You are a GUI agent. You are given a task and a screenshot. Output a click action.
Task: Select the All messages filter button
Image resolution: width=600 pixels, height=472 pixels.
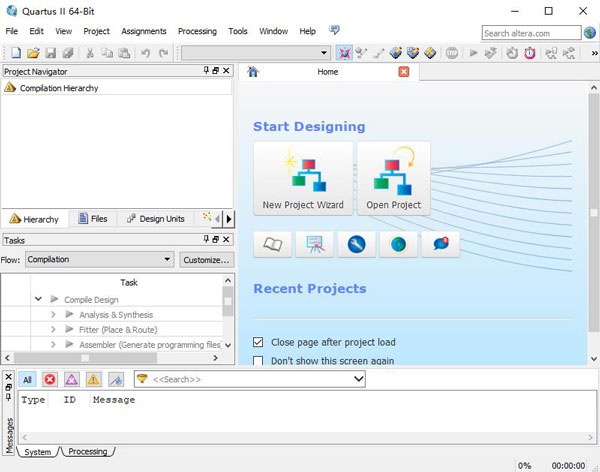[x=27, y=379]
